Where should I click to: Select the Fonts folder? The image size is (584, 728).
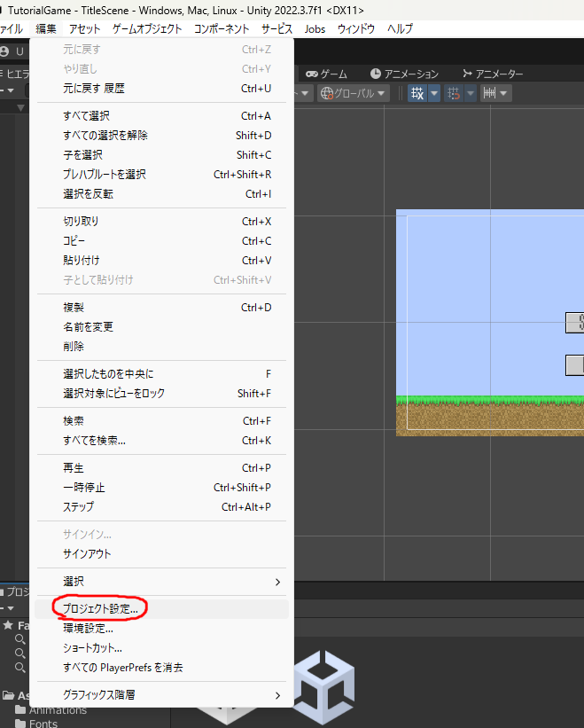coord(36,724)
